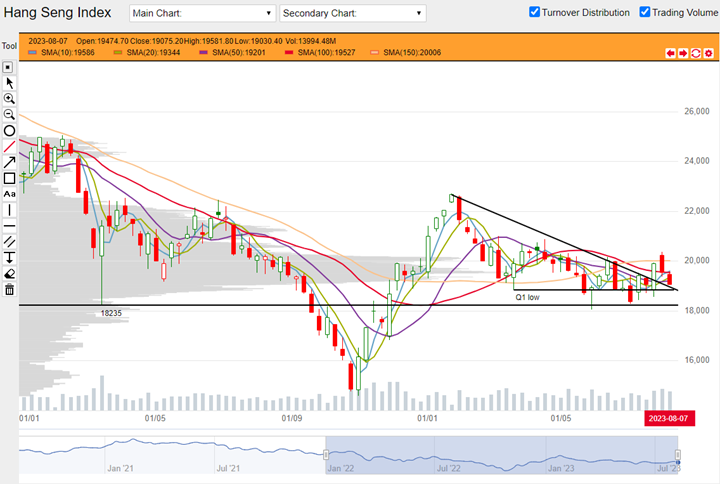The width and height of the screenshot is (720, 484).
Task: Activate the zoom out magnifier tool
Action: pos(9,114)
